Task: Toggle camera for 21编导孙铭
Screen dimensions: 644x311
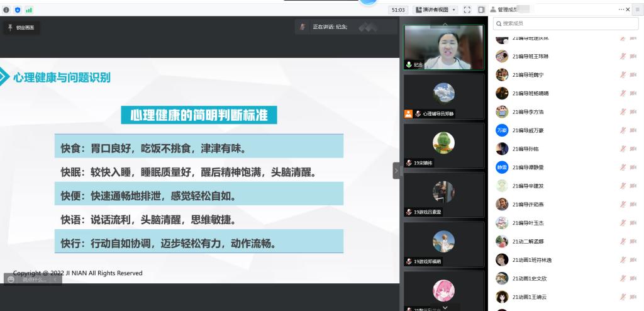Action: coord(635,149)
